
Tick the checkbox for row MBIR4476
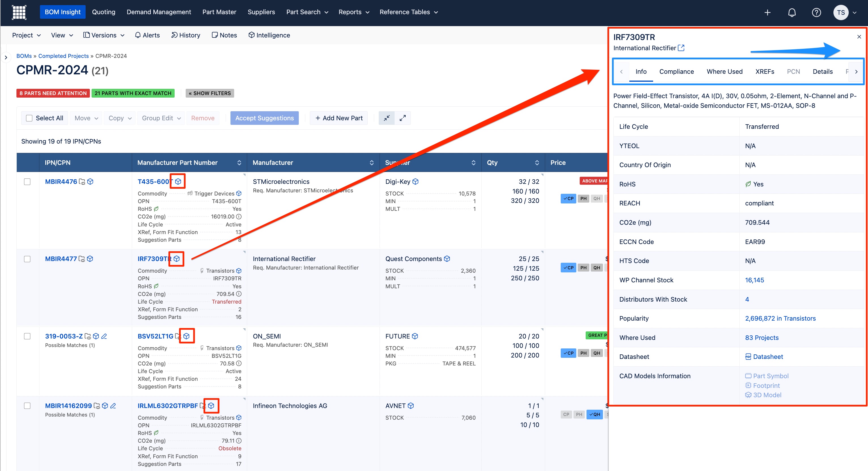[27, 182]
